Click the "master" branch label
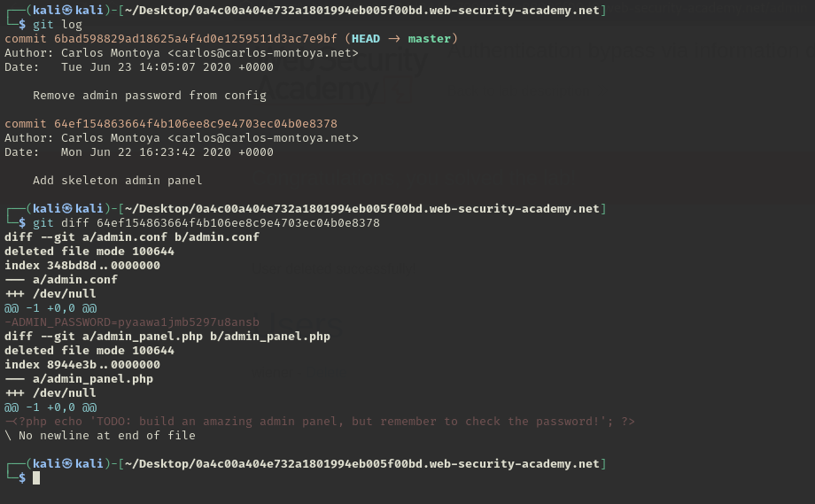The width and height of the screenshot is (815, 504). point(431,39)
